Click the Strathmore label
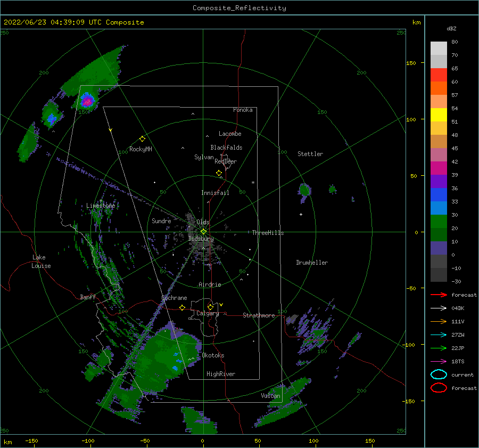 click(259, 315)
